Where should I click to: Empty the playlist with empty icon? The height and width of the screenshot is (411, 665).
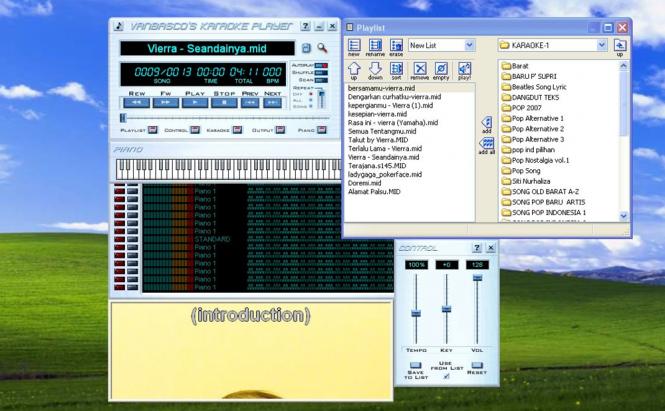point(441,68)
